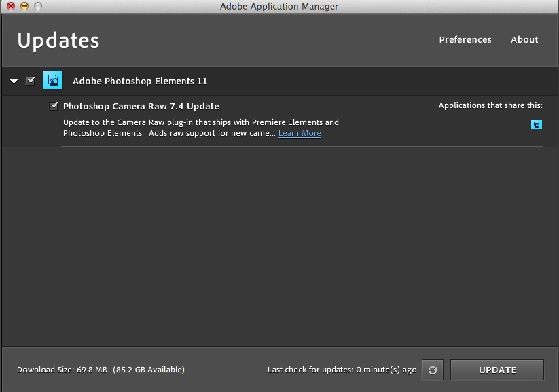Click the Updates heading
This screenshot has width=559, height=392.
[58, 41]
